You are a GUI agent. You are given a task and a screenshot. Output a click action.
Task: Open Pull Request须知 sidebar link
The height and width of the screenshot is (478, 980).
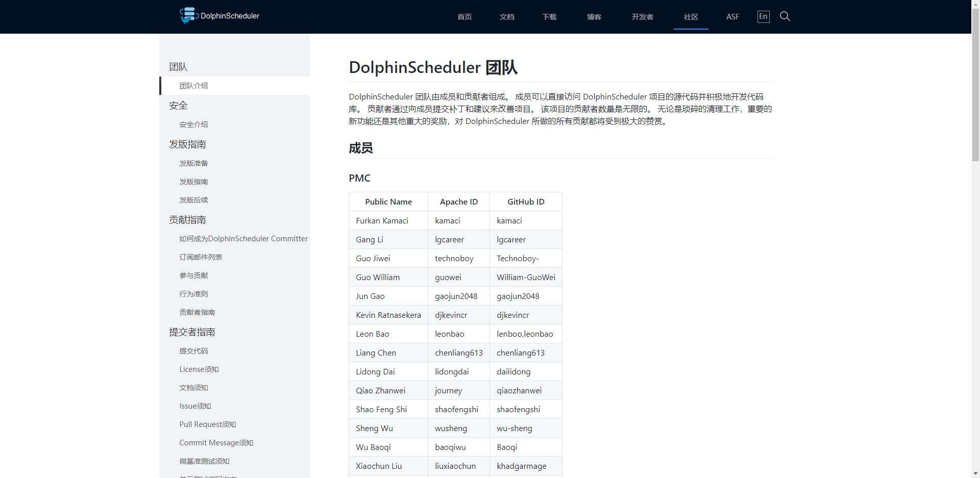pos(208,424)
